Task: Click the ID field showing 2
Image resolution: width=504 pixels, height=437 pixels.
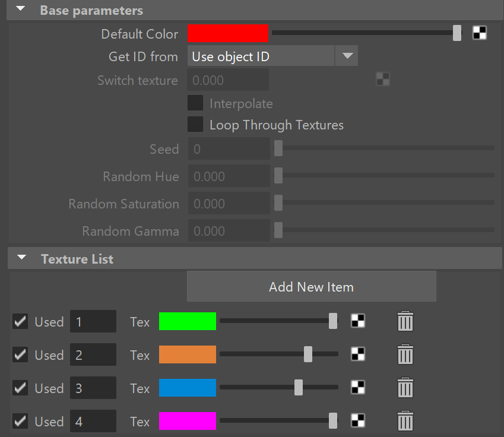Action: [93, 354]
